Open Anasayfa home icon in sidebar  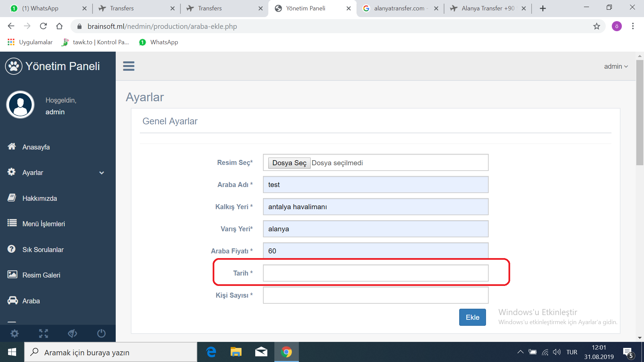12,146
